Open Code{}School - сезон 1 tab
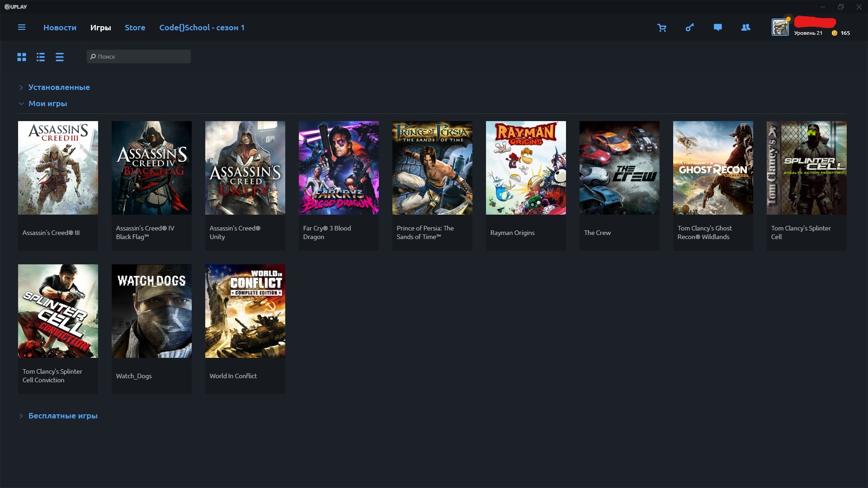Screen dimensions: 868x488 [x=202, y=28]
